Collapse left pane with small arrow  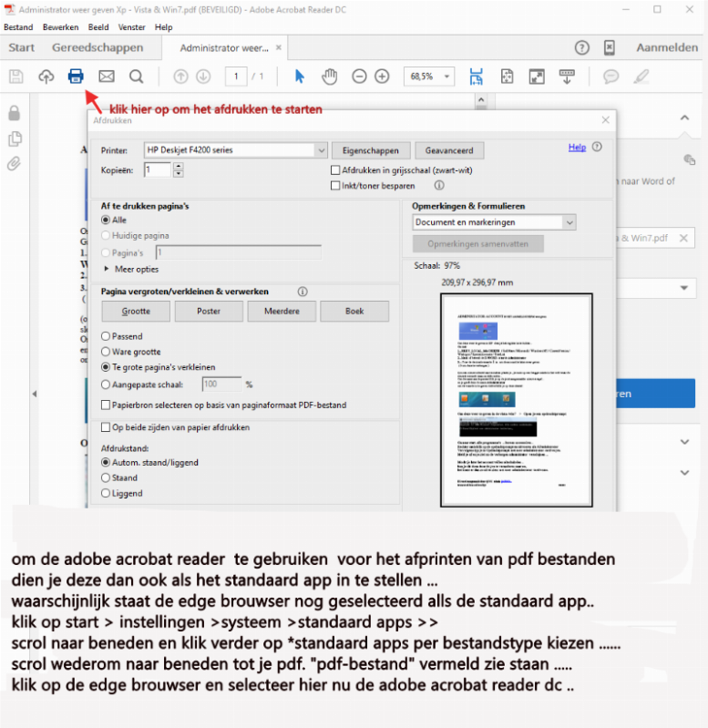point(35,394)
